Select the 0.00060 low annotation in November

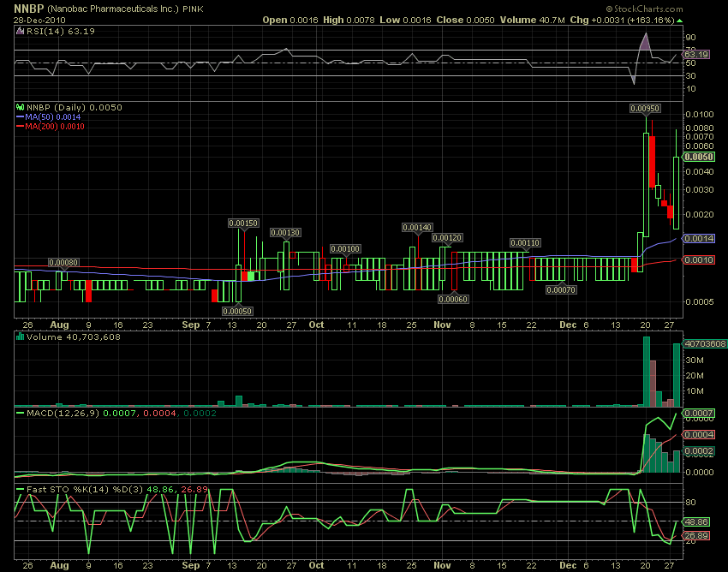pos(451,299)
